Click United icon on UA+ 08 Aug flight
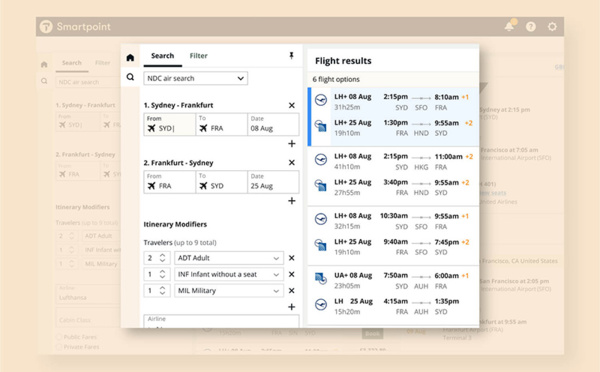 coord(321,278)
